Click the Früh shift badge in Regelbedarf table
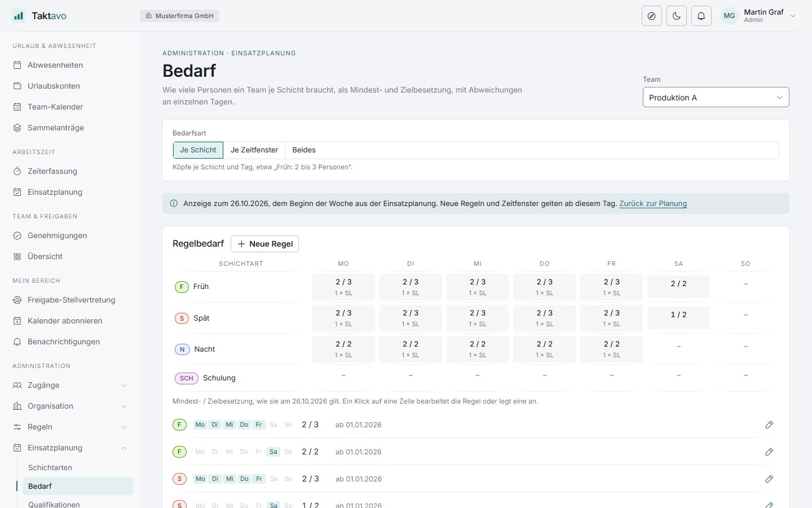Image resolution: width=812 pixels, height=508 pixels. point(182,287)
